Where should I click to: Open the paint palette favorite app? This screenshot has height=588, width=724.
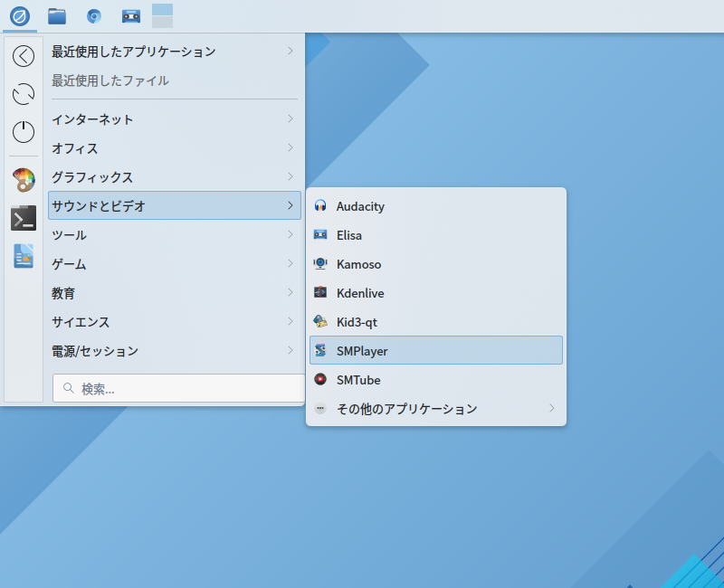tap(24, 180)
